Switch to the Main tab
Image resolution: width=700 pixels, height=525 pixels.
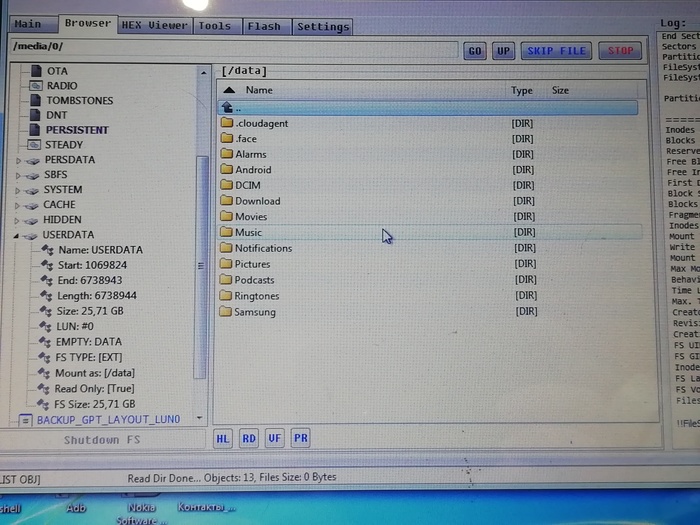click(x=33, y=24)
